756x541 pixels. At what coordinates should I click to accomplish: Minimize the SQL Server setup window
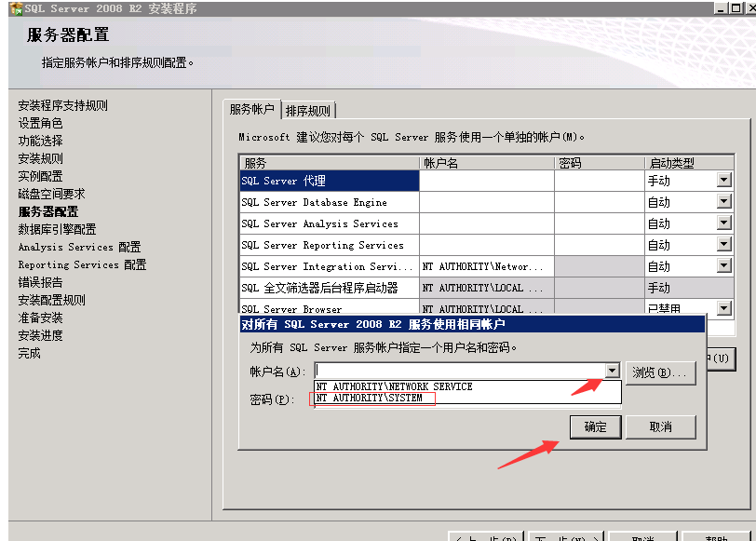tap(721, 8)
